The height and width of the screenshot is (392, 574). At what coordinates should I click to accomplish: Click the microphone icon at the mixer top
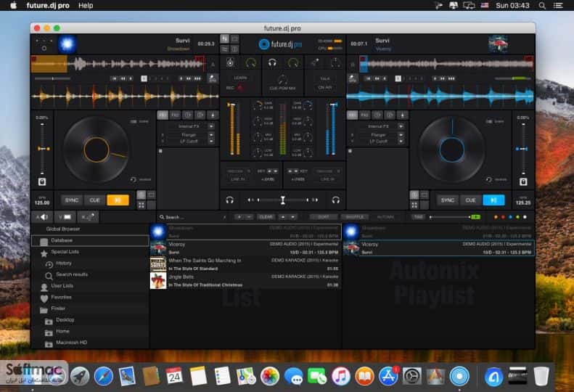[x=314, y=62]
